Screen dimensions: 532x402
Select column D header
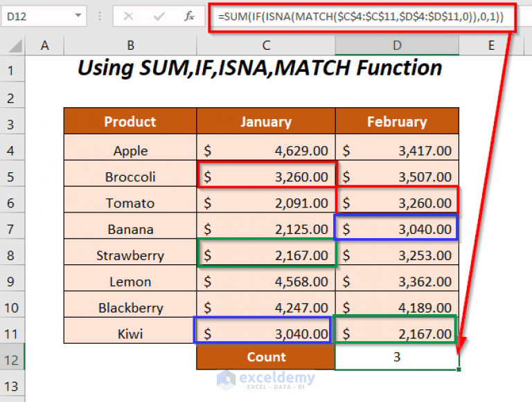[397, 46]
